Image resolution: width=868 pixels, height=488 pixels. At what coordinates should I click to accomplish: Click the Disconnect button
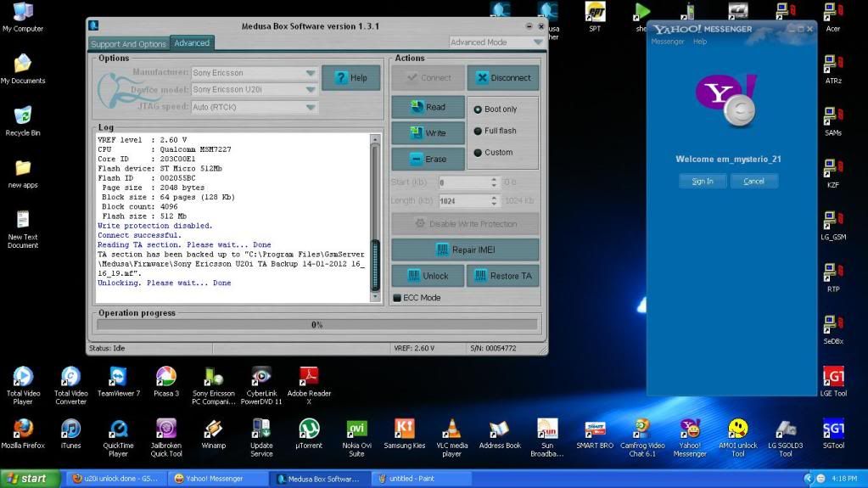point(503,77)
